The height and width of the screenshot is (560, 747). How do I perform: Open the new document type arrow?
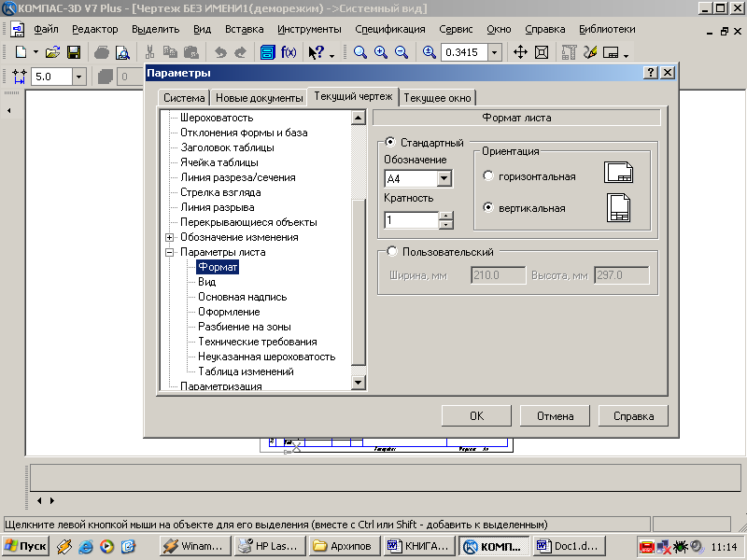(x=35, y=52)
